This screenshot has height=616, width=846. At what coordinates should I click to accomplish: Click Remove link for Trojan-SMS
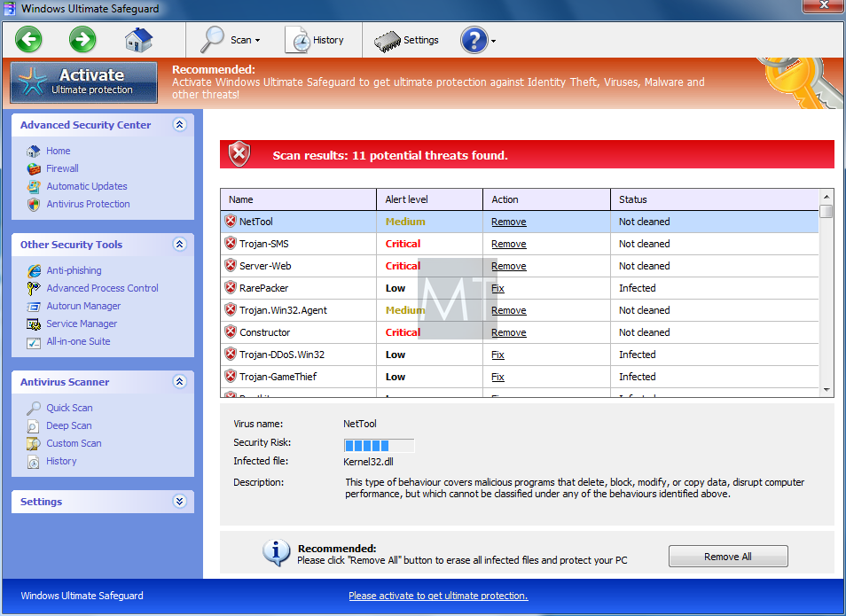tap(509, 244)
